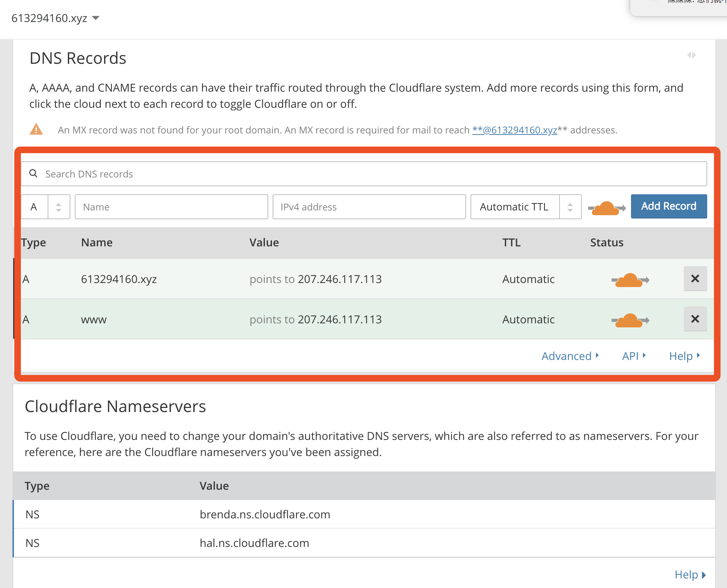Image resolution: width=727 pixels, height=588 pixels.
Task: Click the IPv4 address field
Action: (369, 207)
